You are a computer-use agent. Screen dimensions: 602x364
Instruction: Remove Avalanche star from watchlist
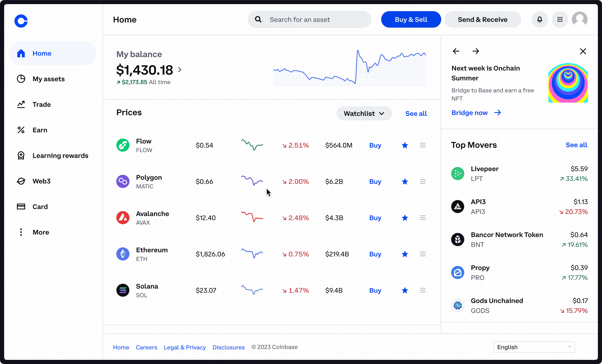(x=404, y=218)
